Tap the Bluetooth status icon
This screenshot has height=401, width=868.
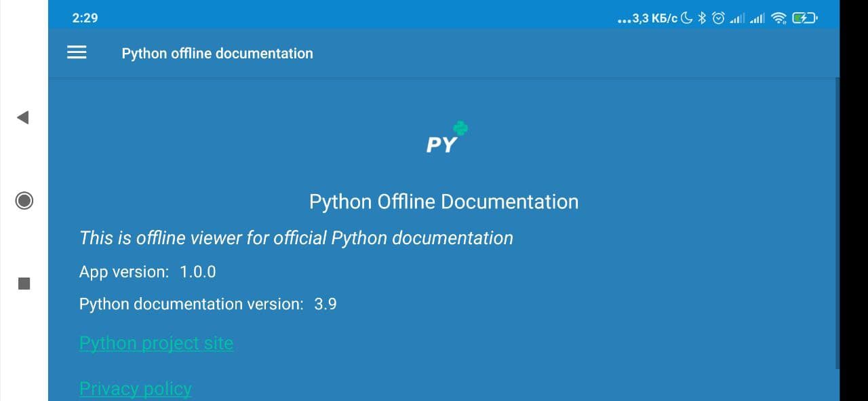[x=703, y=18]
